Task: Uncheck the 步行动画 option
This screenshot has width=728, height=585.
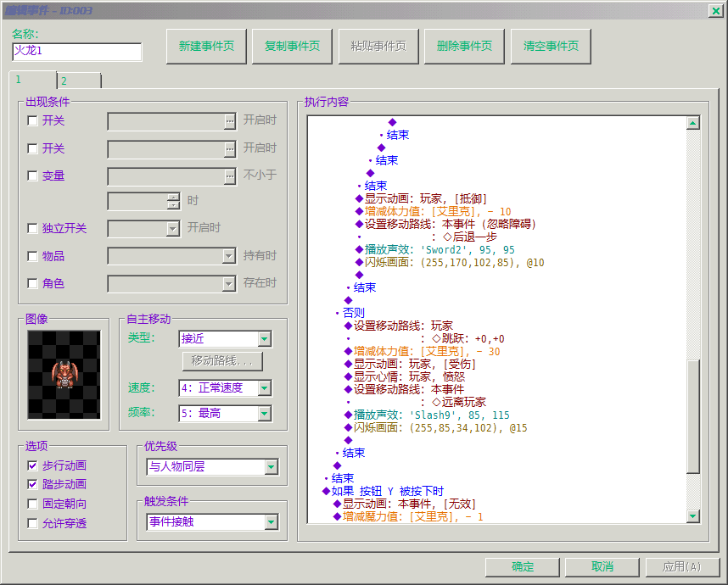Action: click(x=32, y=465)
